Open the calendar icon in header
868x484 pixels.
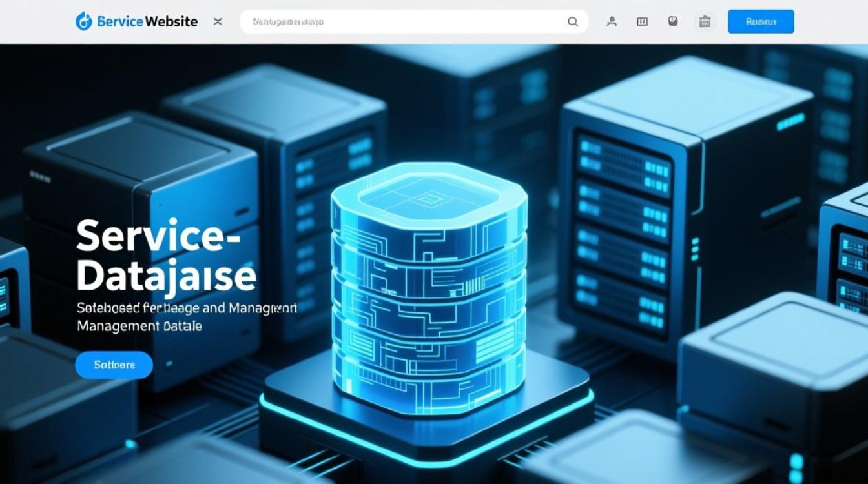pos(705,21)
